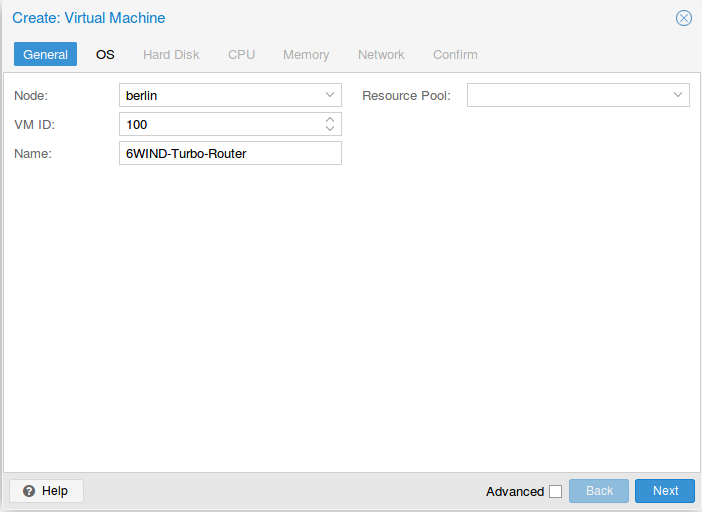Open the Hard Disk tab

(x=171, y=54)
